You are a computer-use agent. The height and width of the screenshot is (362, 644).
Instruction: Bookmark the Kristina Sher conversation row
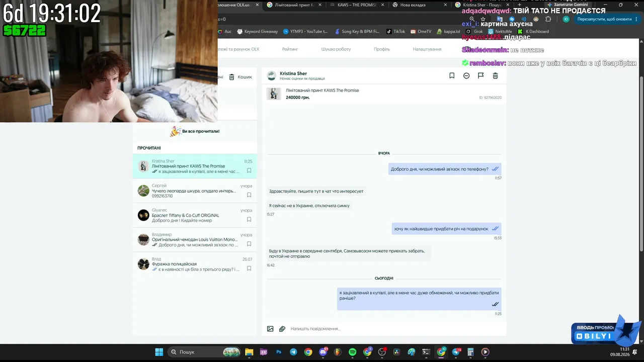[249, 170]
